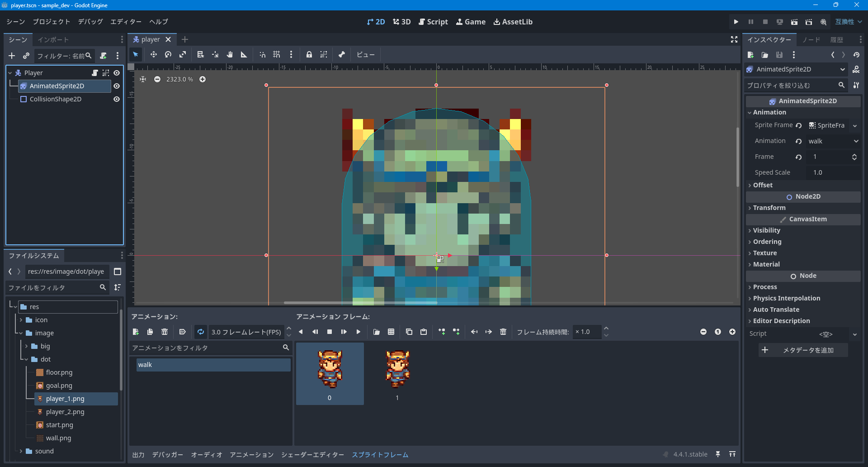868x467 pixels.
Task: Open the Animation dropdown showing walk
Action: pyautogui.click(x=833, y=141)
